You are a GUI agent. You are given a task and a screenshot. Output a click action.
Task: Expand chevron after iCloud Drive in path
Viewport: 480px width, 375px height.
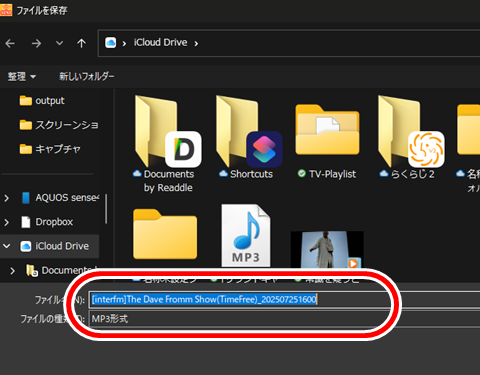[196, 43]
